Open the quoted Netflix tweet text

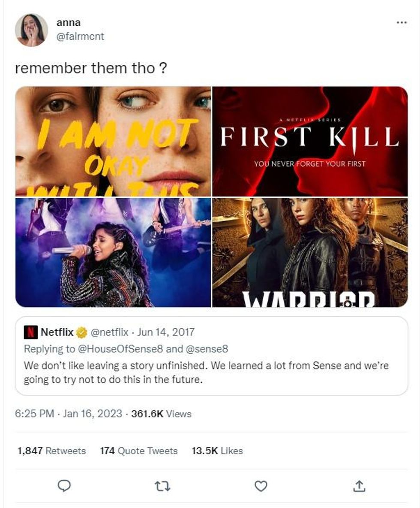(206, 372)
